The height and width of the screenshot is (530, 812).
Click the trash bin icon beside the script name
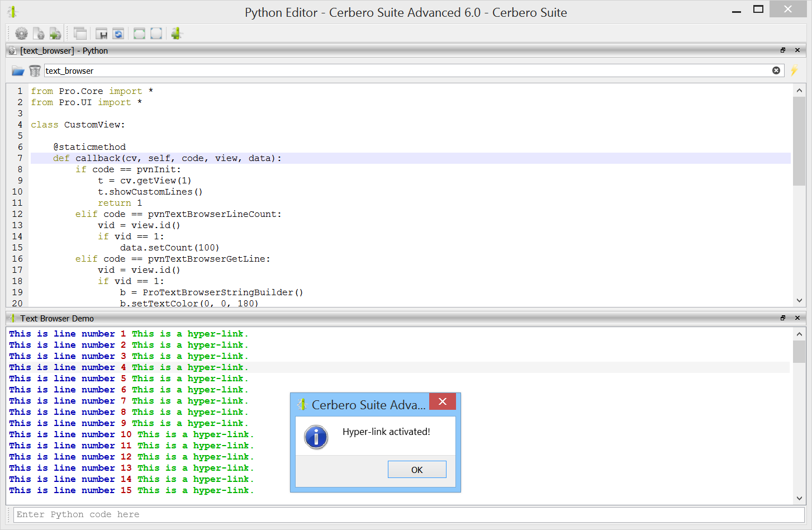[35, 70]
